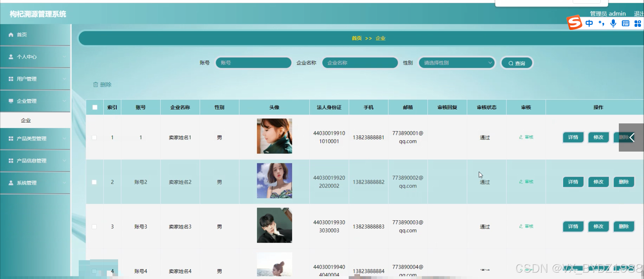Image resolution: width=644 pixels, height=279 pixels.
Task: Open avatar thumbnail of 卖家姓名3
Action: [x=274, y=225]
